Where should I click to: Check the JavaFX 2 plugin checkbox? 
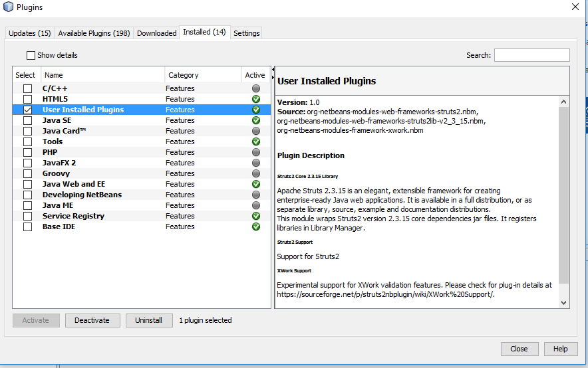click(x=27, y=163)
